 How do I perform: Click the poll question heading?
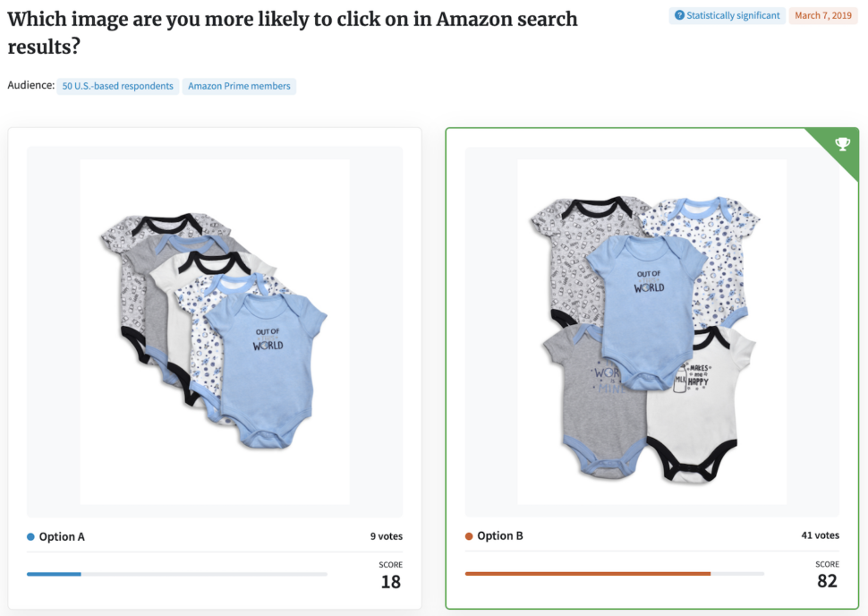tap(293, 33)
